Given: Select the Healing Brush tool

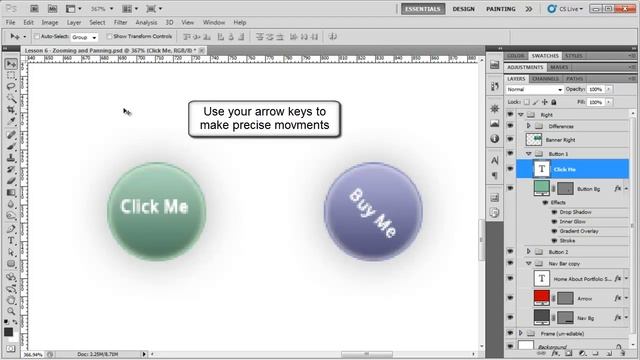Looking at the screenshot, I should (x=11, y=135).
